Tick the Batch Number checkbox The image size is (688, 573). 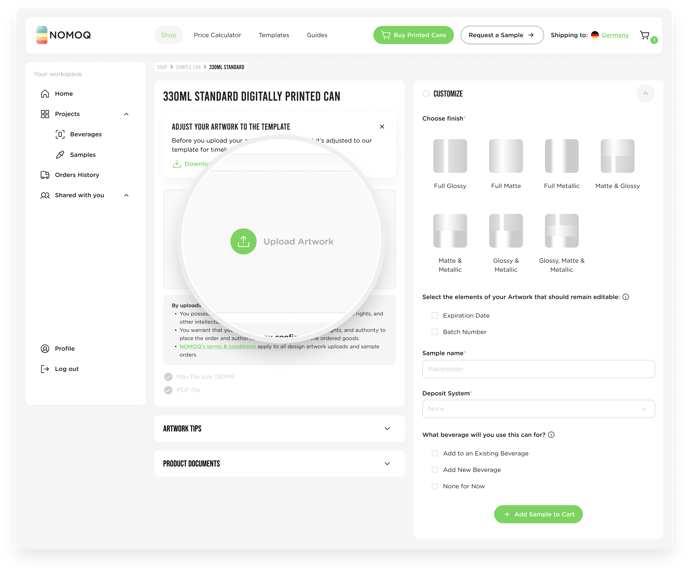tap(434, 332)
